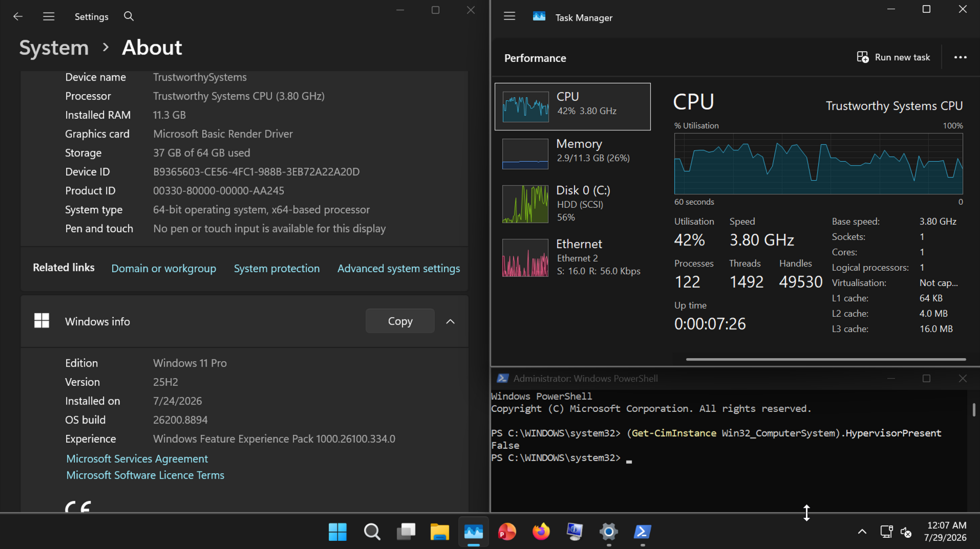This screenshot has width=980, height=549.
Task: Open Task Manager navigation hamburger menu
Action: point(509,16)
